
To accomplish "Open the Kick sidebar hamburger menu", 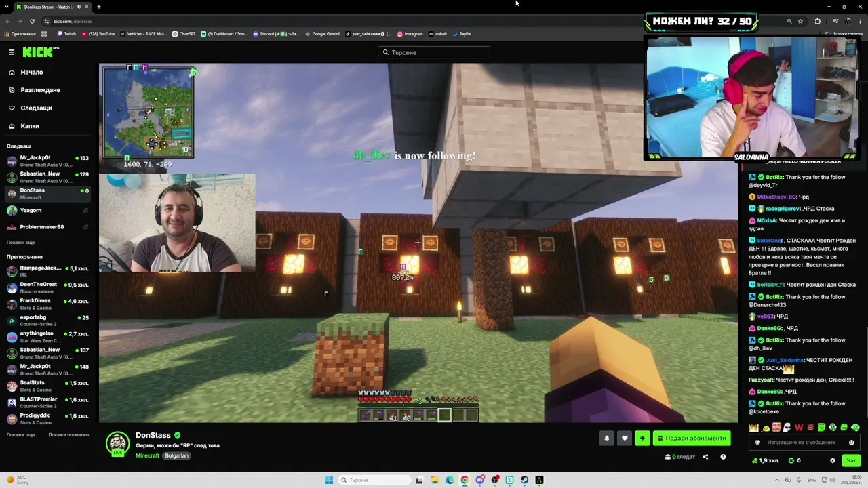I will coord(12,52).
